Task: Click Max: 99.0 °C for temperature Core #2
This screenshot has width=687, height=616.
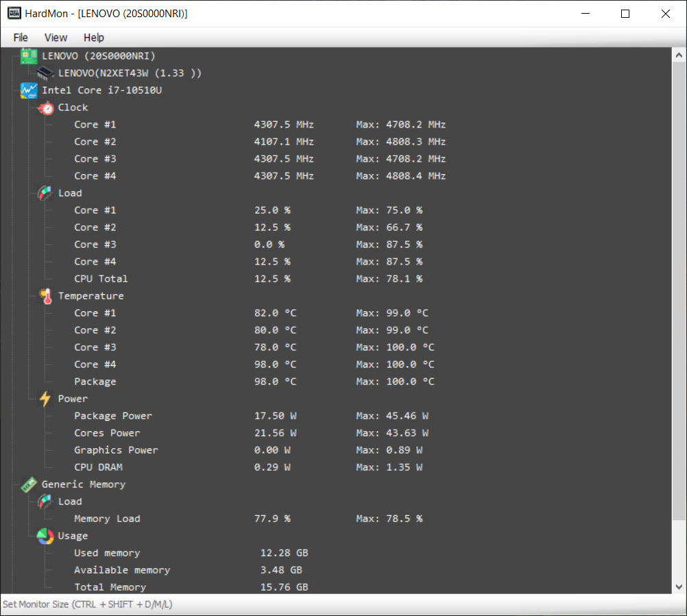Action: (x=392, y=330)
